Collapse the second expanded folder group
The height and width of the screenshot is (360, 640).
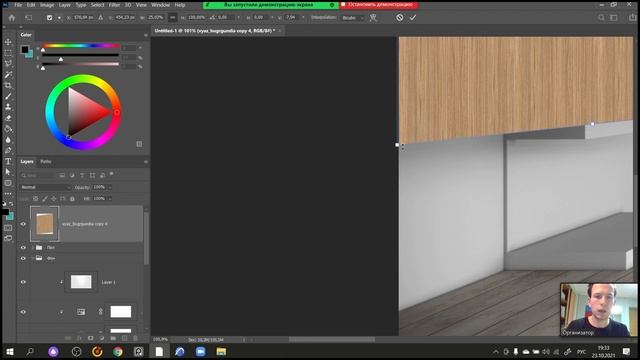[x=33, y=258]
